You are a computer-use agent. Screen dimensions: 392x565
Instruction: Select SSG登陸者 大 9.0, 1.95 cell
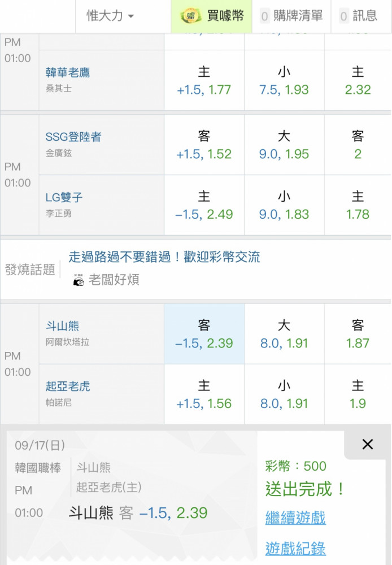point(284,145)
